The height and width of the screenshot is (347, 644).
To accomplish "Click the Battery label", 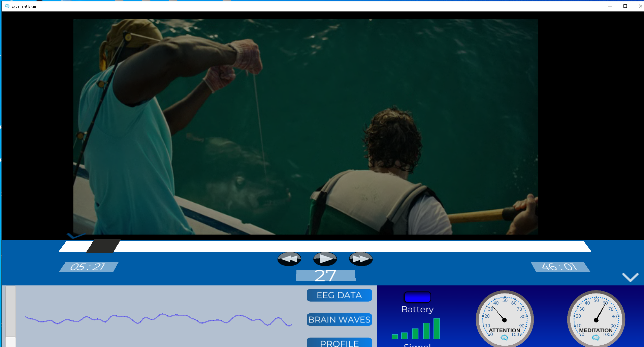I will [x=417, y=309].
